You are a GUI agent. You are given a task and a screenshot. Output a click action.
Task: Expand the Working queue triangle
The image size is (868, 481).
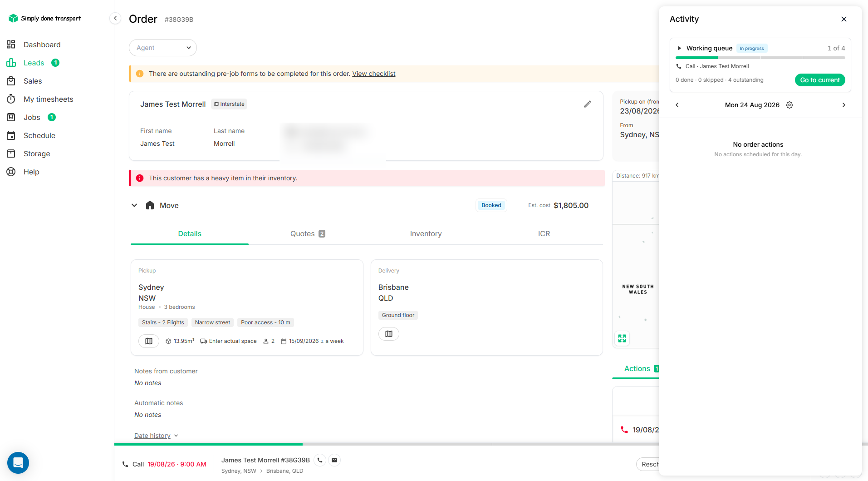click(x=679, y=48)
